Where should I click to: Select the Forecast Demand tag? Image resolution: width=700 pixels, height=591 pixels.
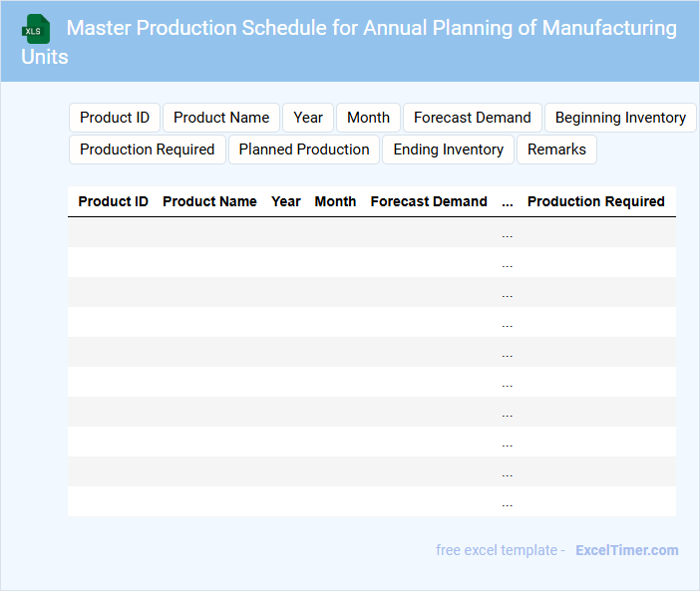[x=473, y=118]
